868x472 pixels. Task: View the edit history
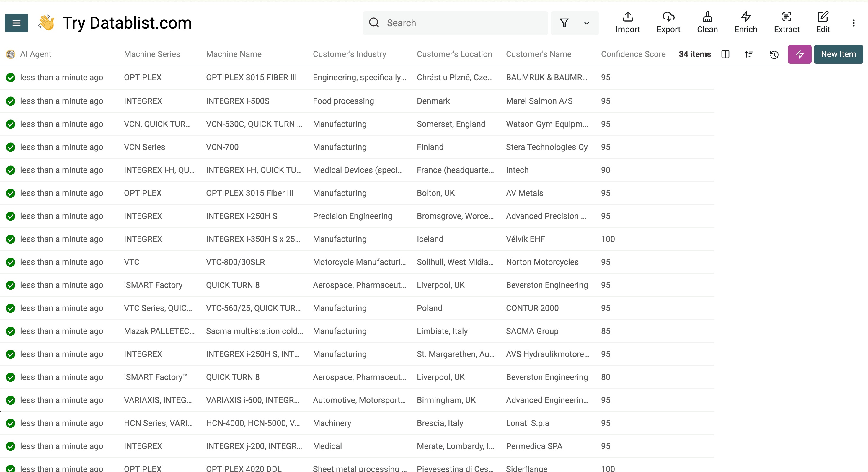coord(774,54)
